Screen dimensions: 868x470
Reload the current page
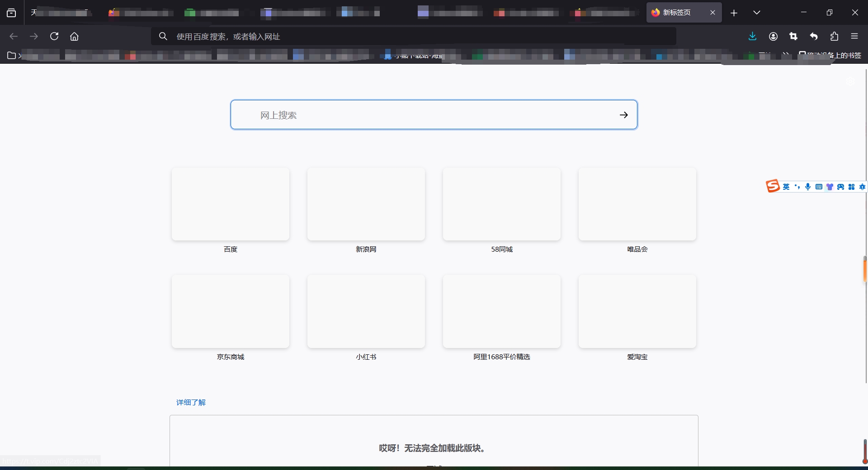[x=54, y=36]
